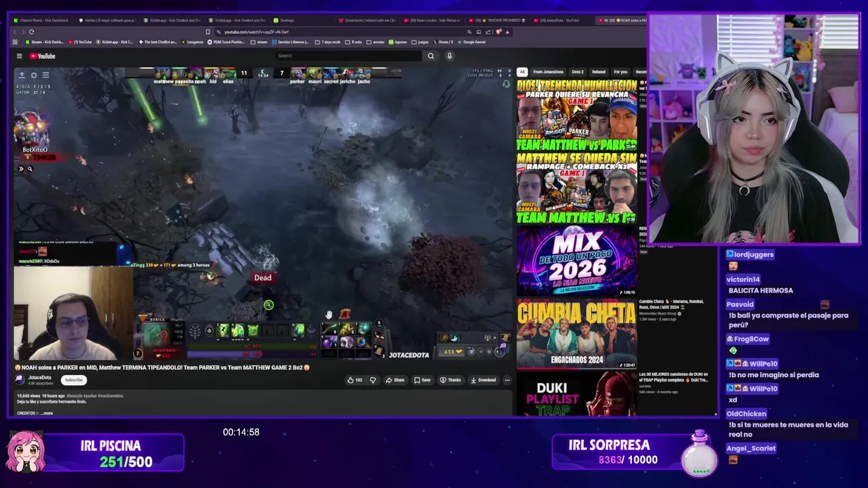The width and height of the screenshot is (868, 488).
Task: Open the YouTube hamburger guide menu
Action: click(20, 56)
